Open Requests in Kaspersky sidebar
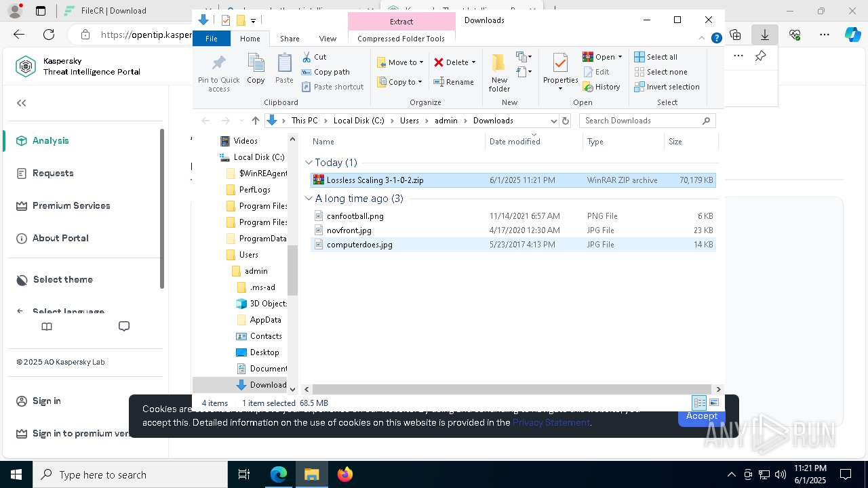This screenshot has width=868, height=488. (x=53, y=173)
